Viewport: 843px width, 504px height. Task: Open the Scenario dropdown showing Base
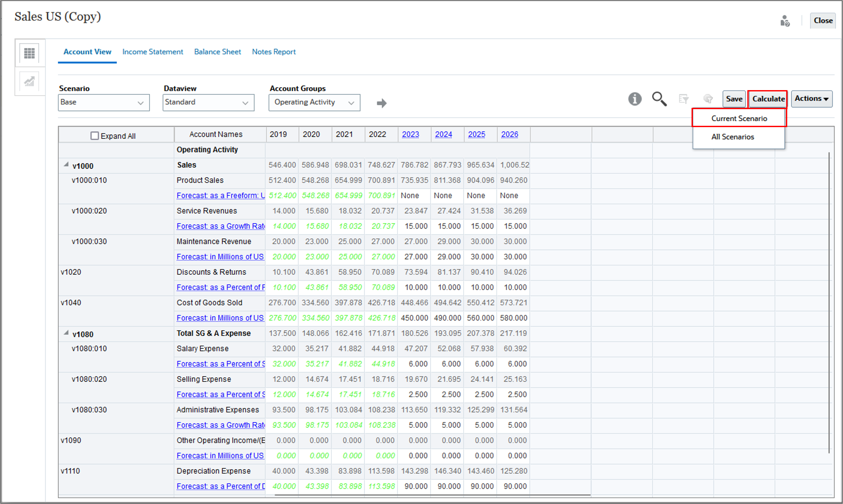(x=104, y=103)
